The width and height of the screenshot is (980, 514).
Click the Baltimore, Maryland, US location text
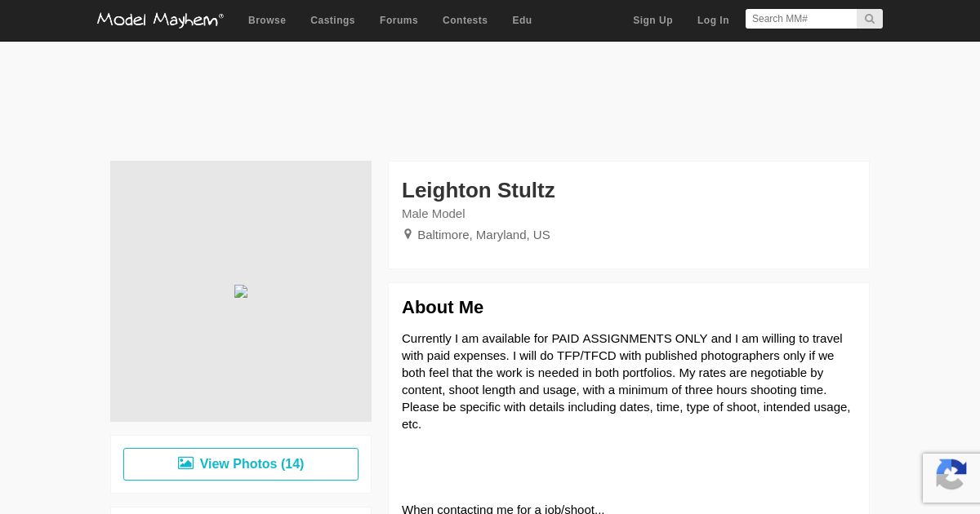point(483,235)
